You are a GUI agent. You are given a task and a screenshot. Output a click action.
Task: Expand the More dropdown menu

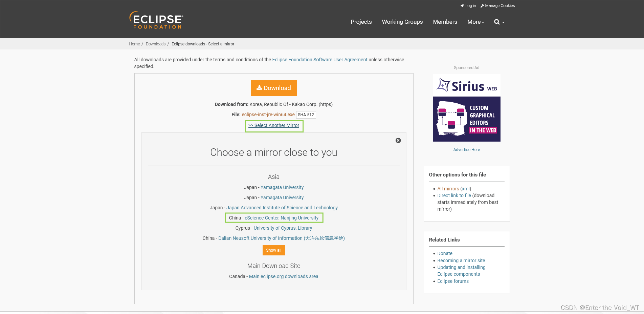point(476,22)
